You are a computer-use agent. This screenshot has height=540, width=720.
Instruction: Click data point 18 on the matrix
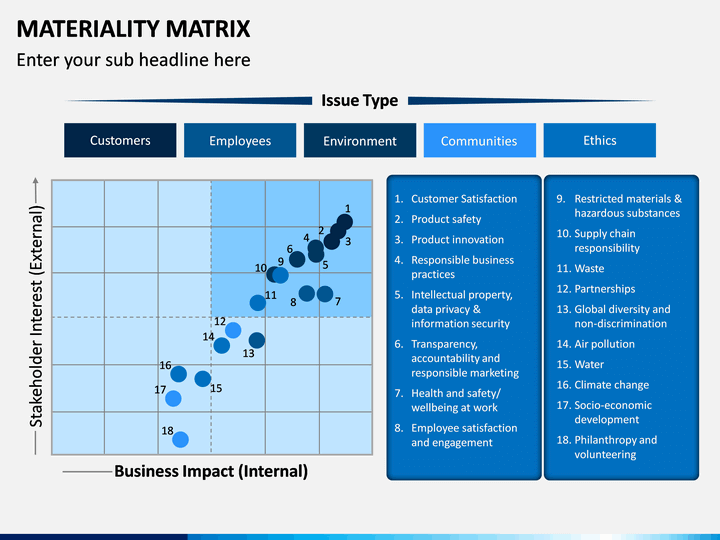[180, 439]
